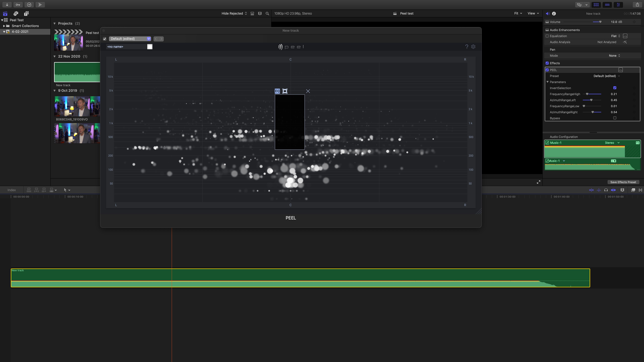
Task: Click the Import Media down-arrow button
Action: 7,5
